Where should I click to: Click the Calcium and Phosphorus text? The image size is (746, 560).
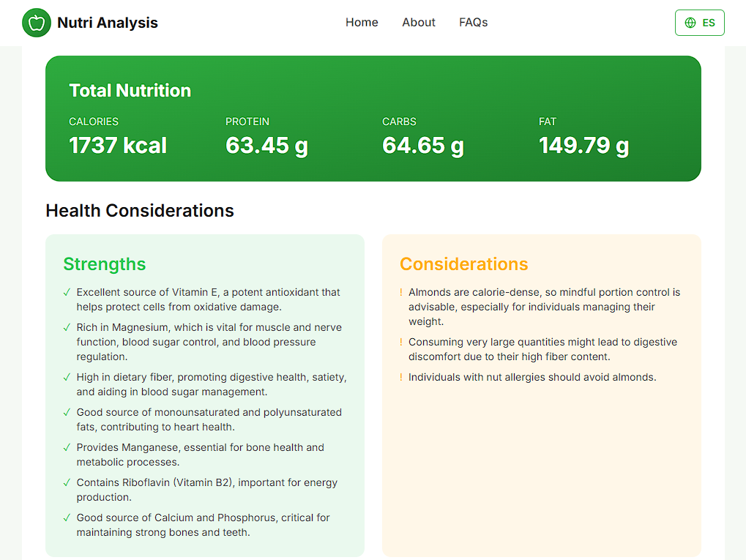click(203, 525)
